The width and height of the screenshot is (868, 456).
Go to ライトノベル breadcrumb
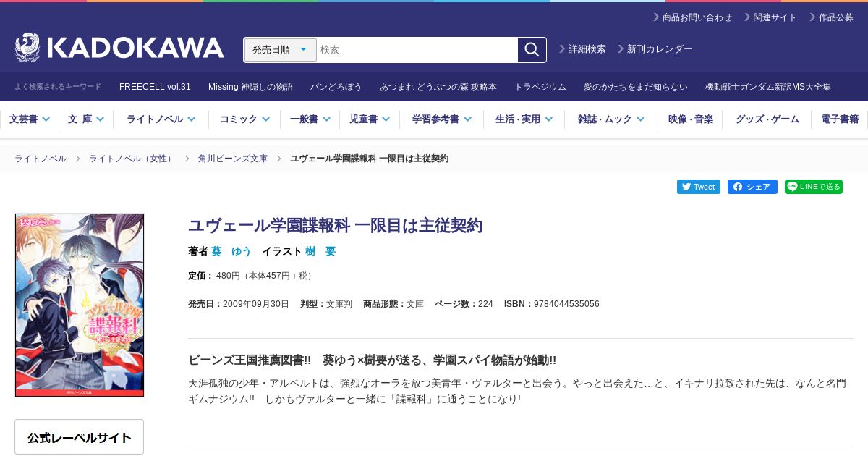coord(41,159)
